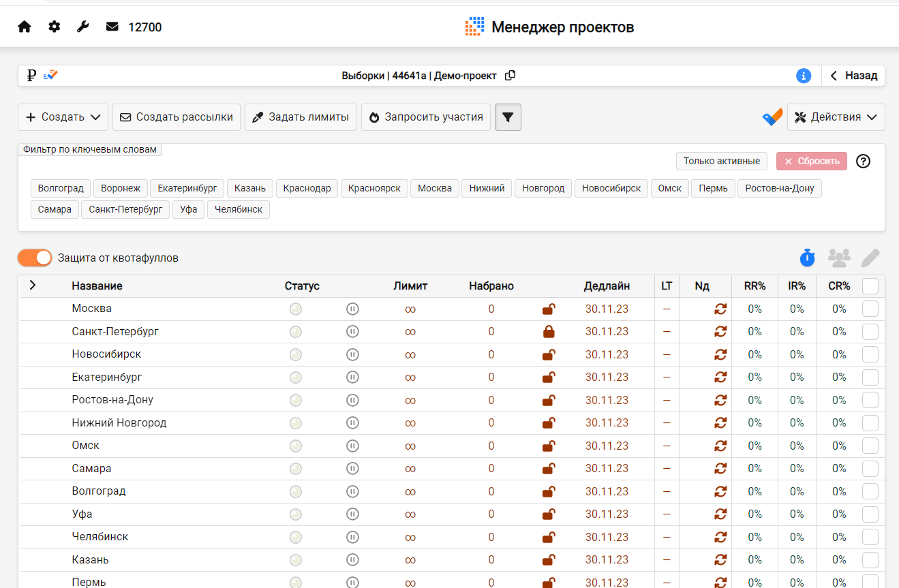Copy project name using copy icon

click(510, 76)
